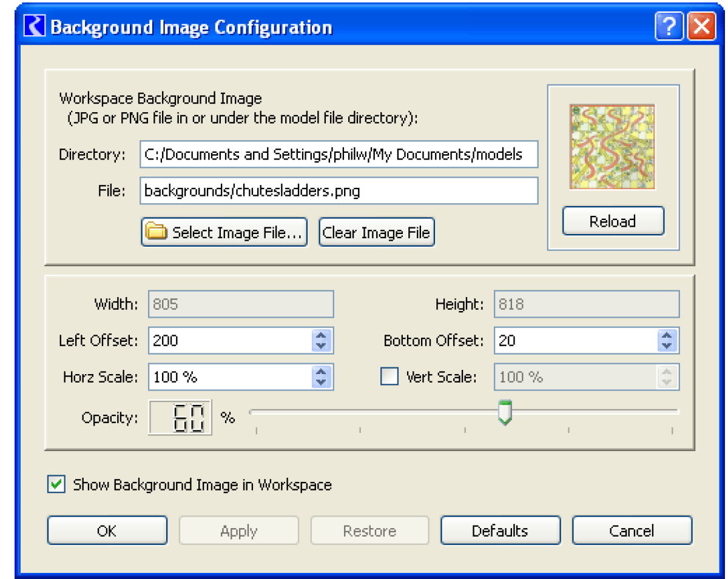Image resolution: width=728 pixels, height=579 pixels.
Task: Increase Bottom Offset with up arrow
Action: pyautogui.click(x=667, y=335)
